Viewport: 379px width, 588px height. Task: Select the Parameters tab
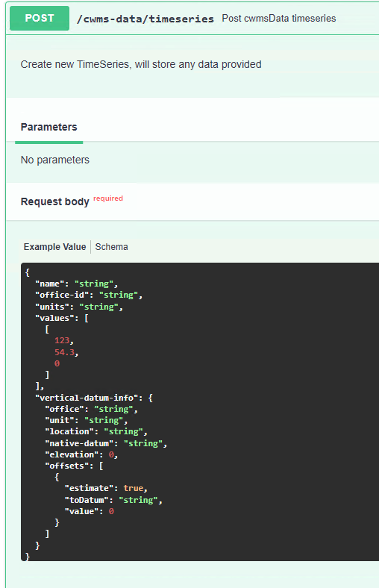(48, 127)
